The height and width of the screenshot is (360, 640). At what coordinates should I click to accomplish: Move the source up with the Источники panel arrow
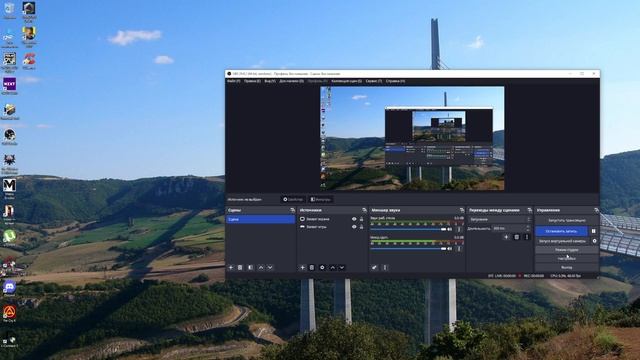coord(333,268)
